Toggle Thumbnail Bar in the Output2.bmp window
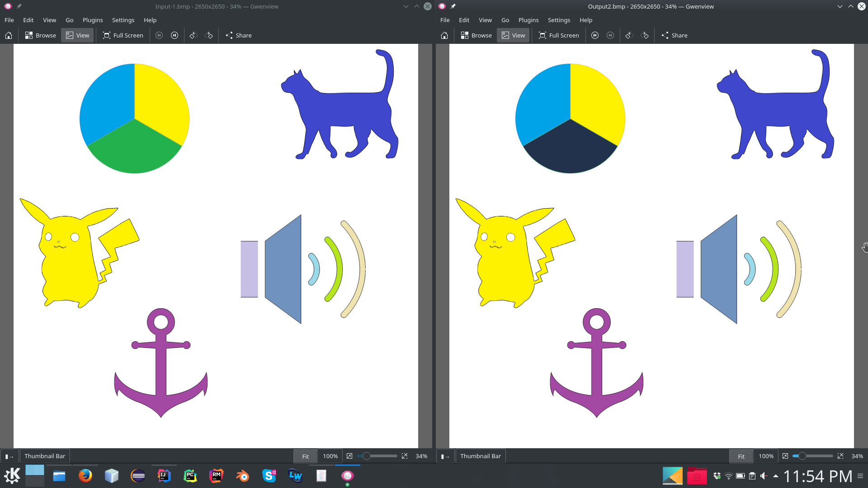 click(481, 456)
